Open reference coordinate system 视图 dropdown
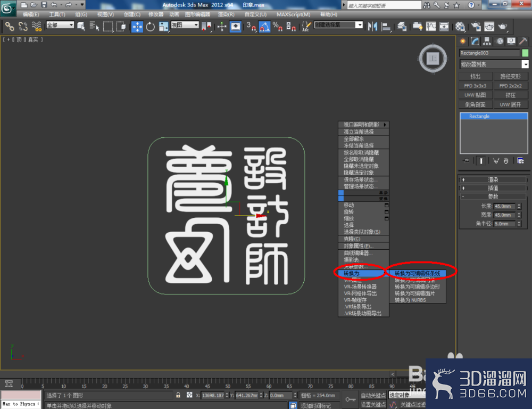Viewport: 532px width, 409px height. (185, 25)
